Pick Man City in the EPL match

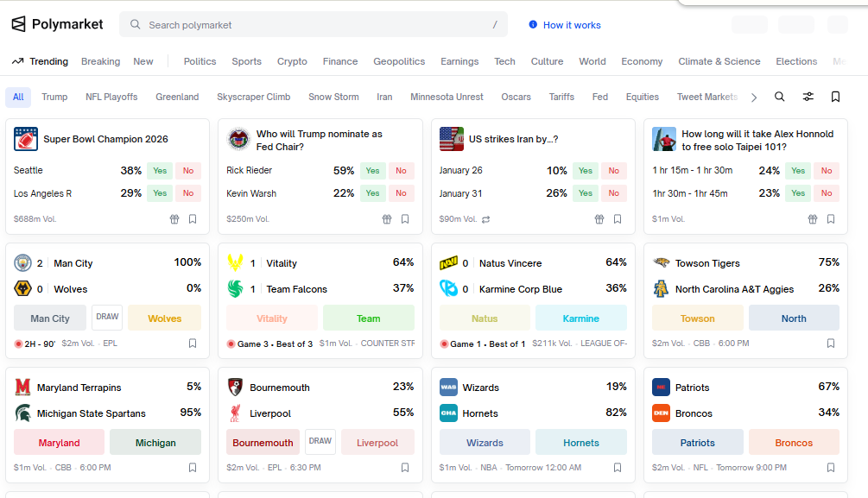(x=50, y=318)
